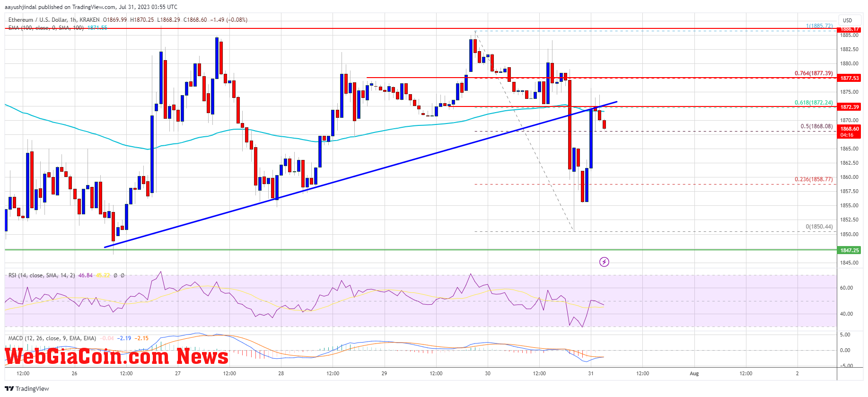868x397 pixels.
Task: Click the date 31 on time axis
Action: 591,373
